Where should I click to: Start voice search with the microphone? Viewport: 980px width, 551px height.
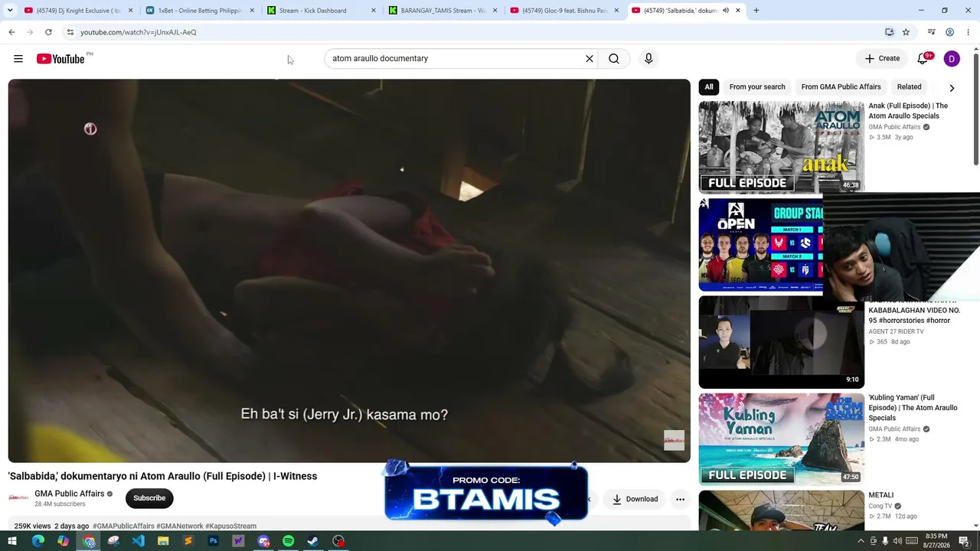coord(648,59)
